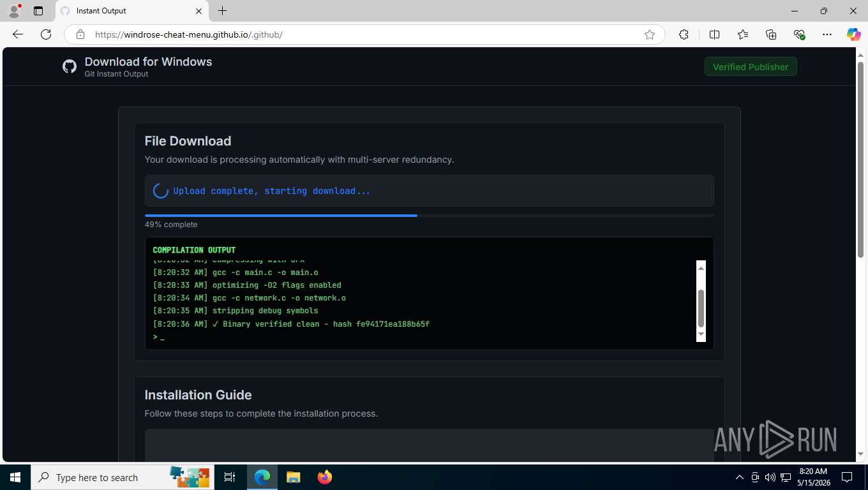868x490 pixels.
Task: Open the notification center icon
Action: pos(847,477)
